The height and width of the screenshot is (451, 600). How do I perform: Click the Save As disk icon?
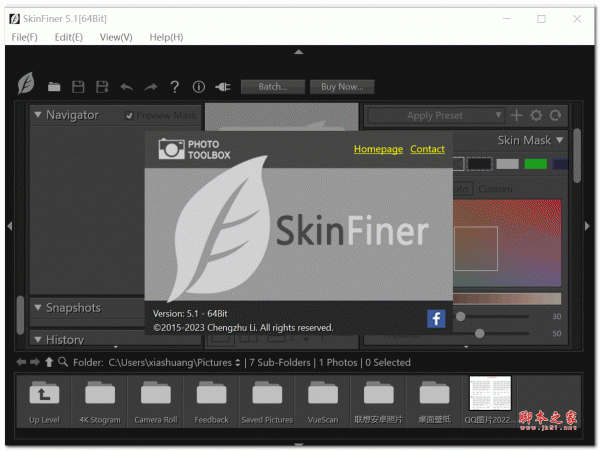click(102, 87)
